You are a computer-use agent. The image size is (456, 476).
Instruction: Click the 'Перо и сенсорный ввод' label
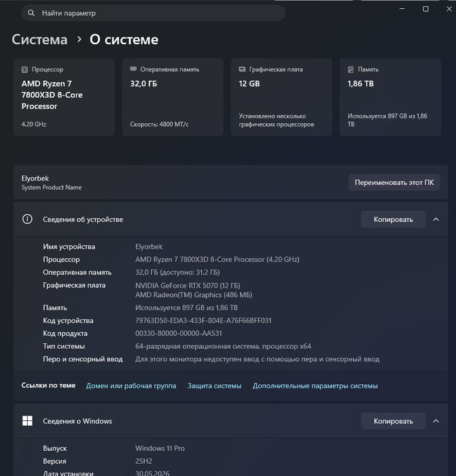coord(83,359)
